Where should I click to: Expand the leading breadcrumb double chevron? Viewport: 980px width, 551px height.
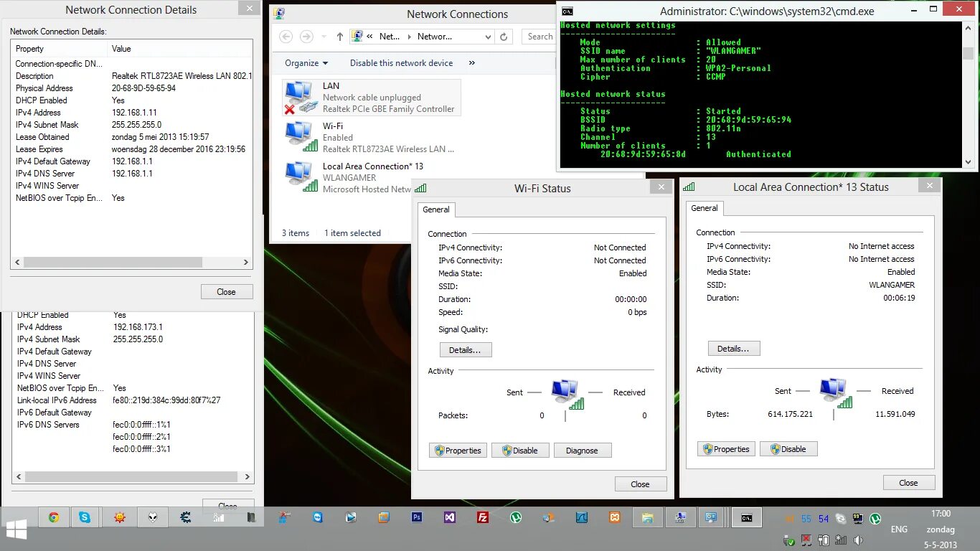pyautogui.click(x=369, y=37)
